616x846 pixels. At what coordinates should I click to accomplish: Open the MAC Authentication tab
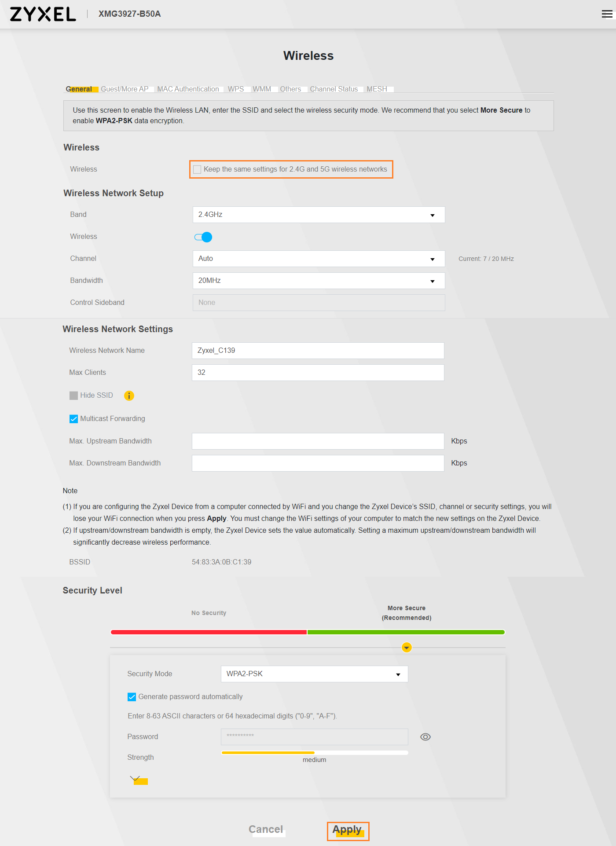(188, 89)
